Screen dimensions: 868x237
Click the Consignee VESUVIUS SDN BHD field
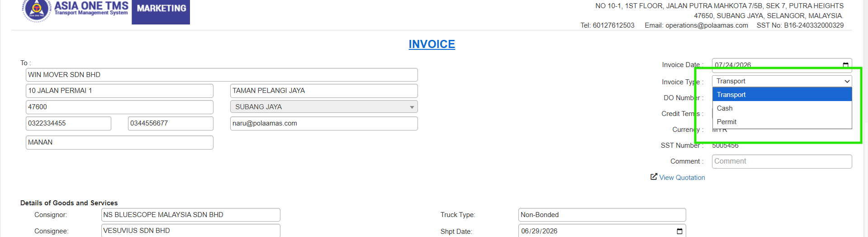click(x=190, y=231)
